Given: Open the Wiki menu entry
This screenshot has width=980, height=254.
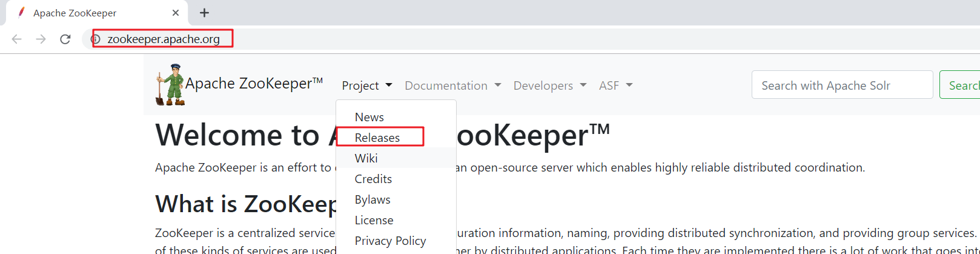Looking at the screenshot, I should tap(366, 158).
